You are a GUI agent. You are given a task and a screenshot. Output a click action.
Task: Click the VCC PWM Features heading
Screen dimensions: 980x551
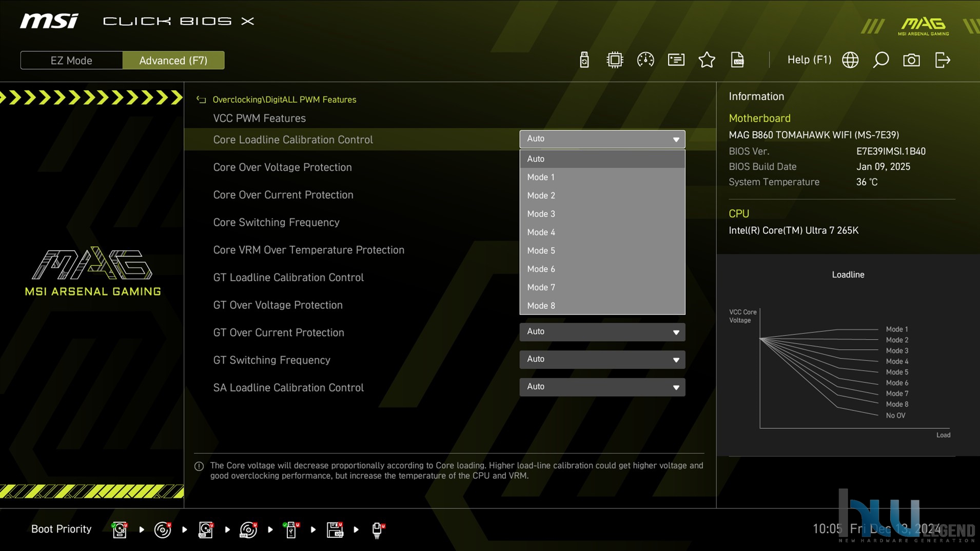click(259, 119)
